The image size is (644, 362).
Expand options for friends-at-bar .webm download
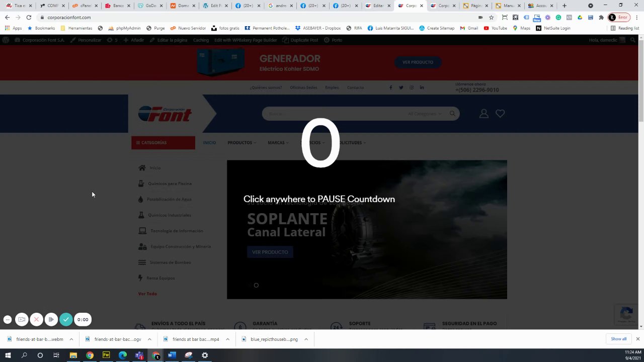pyautogui.click(x=71, y=339)
